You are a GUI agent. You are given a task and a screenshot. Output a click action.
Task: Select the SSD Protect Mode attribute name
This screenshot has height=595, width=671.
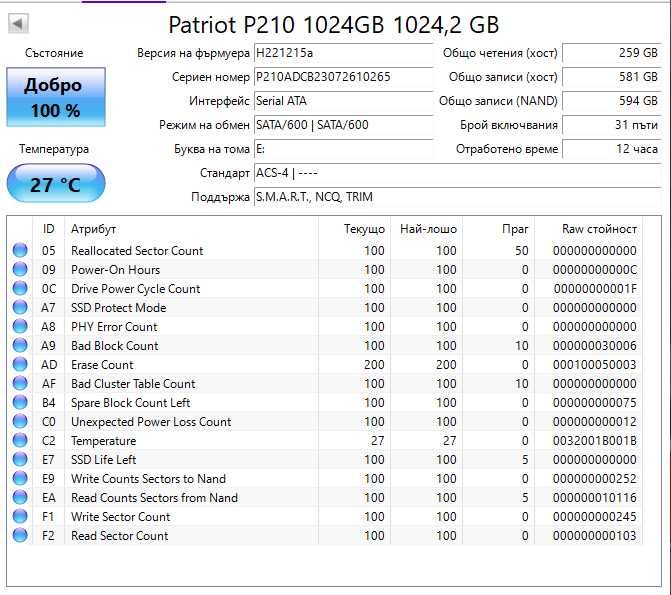119,308
